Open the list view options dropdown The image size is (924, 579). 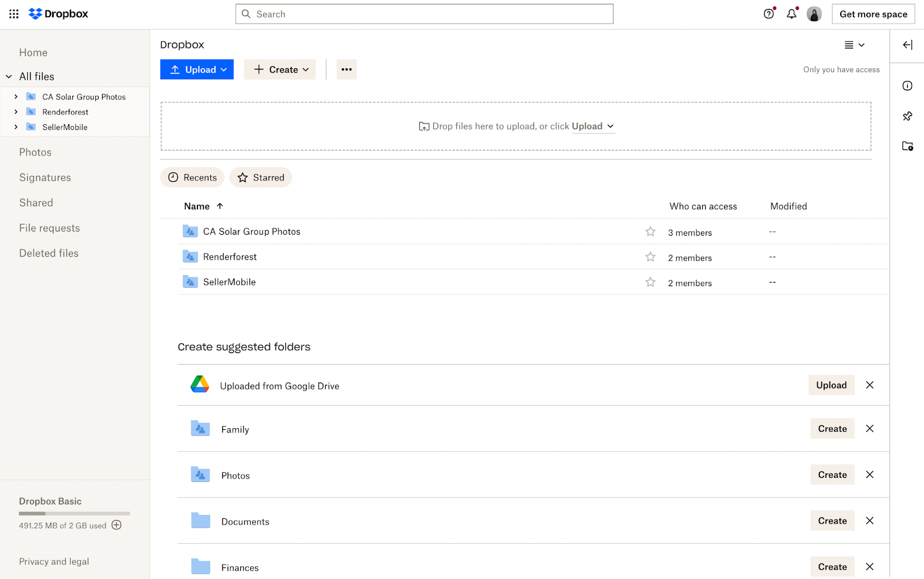click(x=855, y=45)
